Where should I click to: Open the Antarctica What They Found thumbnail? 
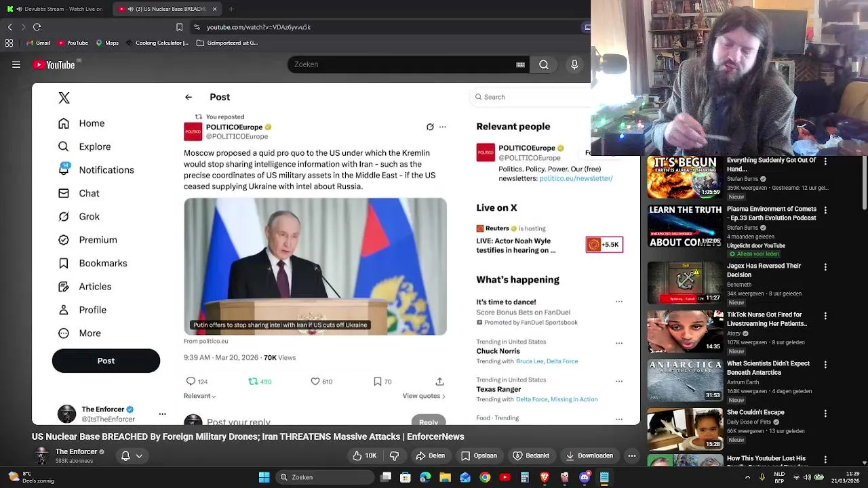tap(684, 380)
